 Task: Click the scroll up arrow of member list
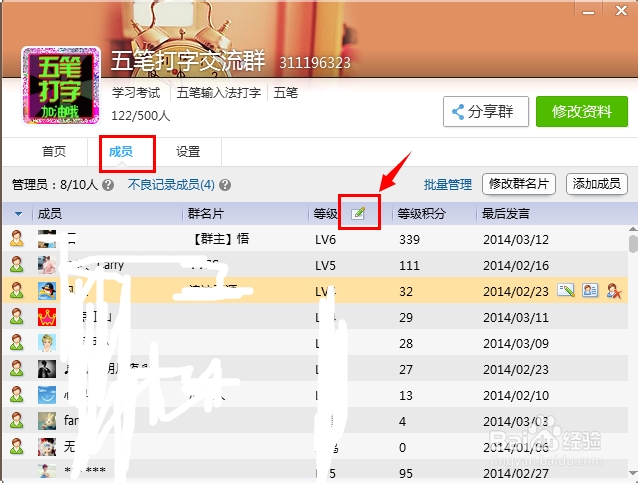coord(633,230)
